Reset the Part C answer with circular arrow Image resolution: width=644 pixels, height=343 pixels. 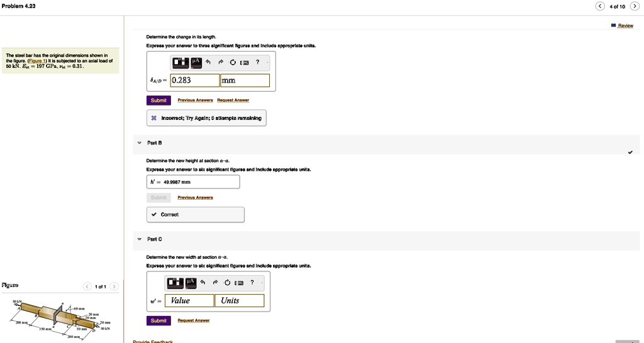click(x=227, y=282)
